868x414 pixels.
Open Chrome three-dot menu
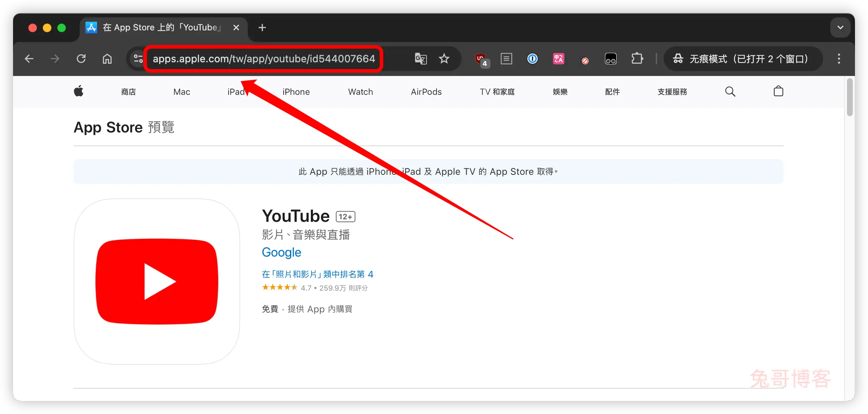click(839, 59)
